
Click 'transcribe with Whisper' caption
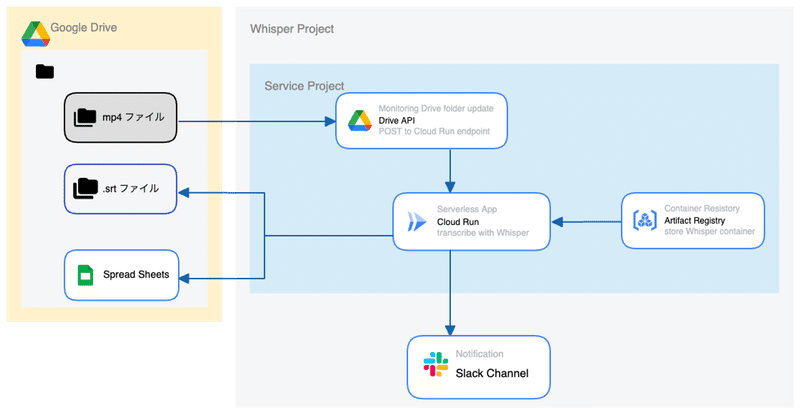(x=483, y=233)
